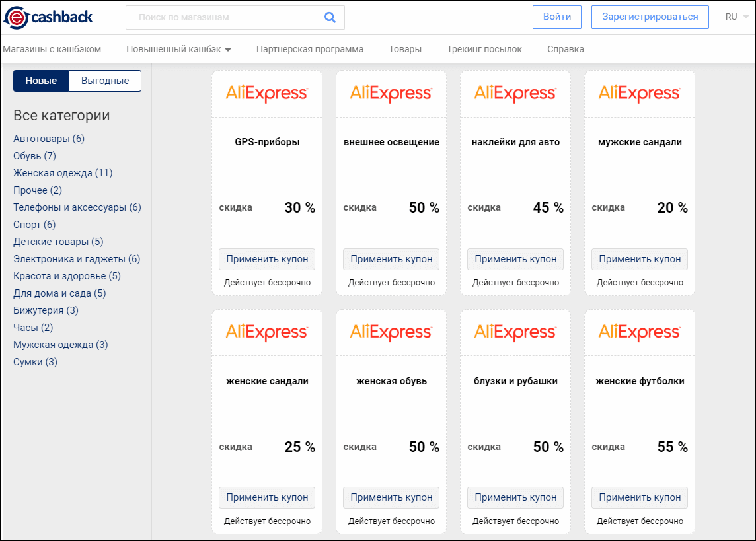Open the AliExpress logo on женские футболки coupon
Screen dimensions: 756x541
pos(639,332)
